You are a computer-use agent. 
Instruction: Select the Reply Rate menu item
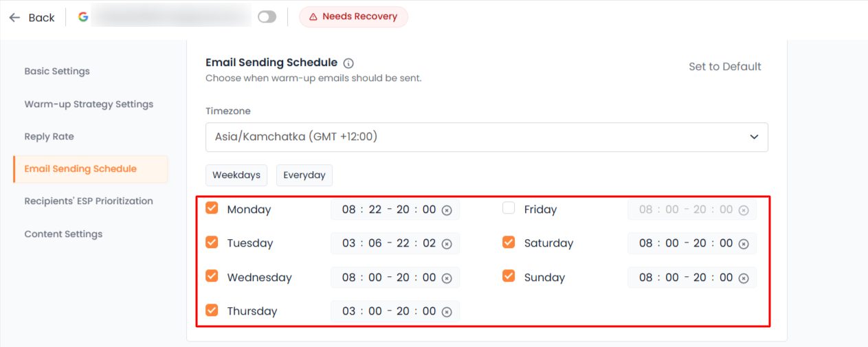(x=49, y=137)
